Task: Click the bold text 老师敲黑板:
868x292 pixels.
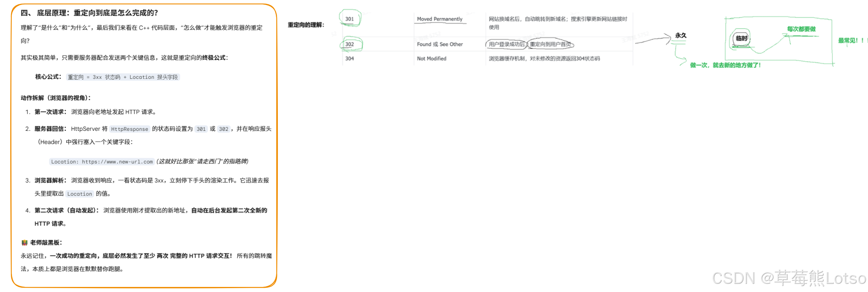Action: click(46, 243)
